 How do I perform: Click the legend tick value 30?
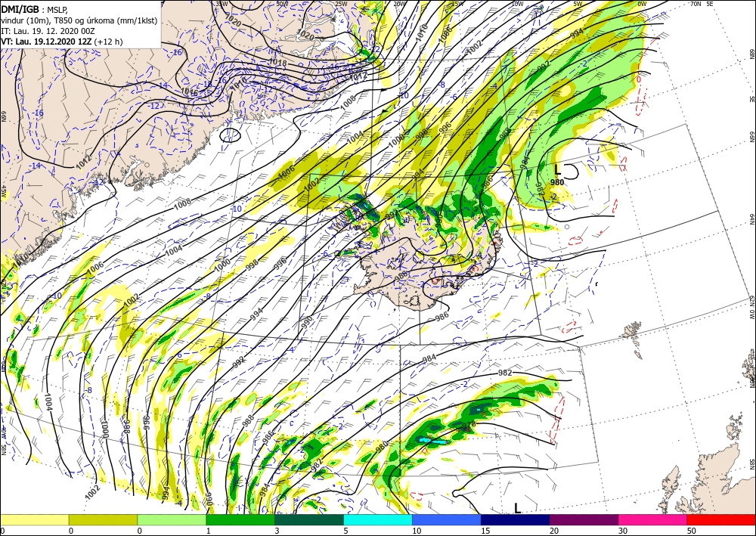[x=623, y=531]
